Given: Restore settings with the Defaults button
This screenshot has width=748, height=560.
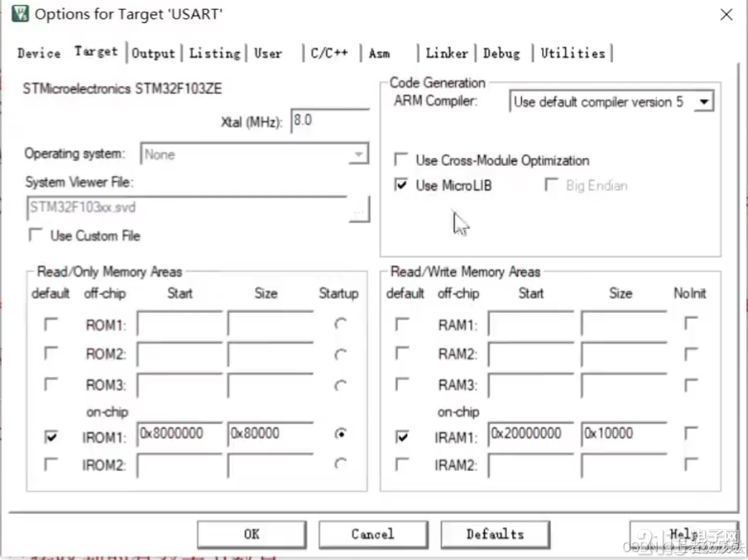Looking at the screenshot, I should pos(495,533).
